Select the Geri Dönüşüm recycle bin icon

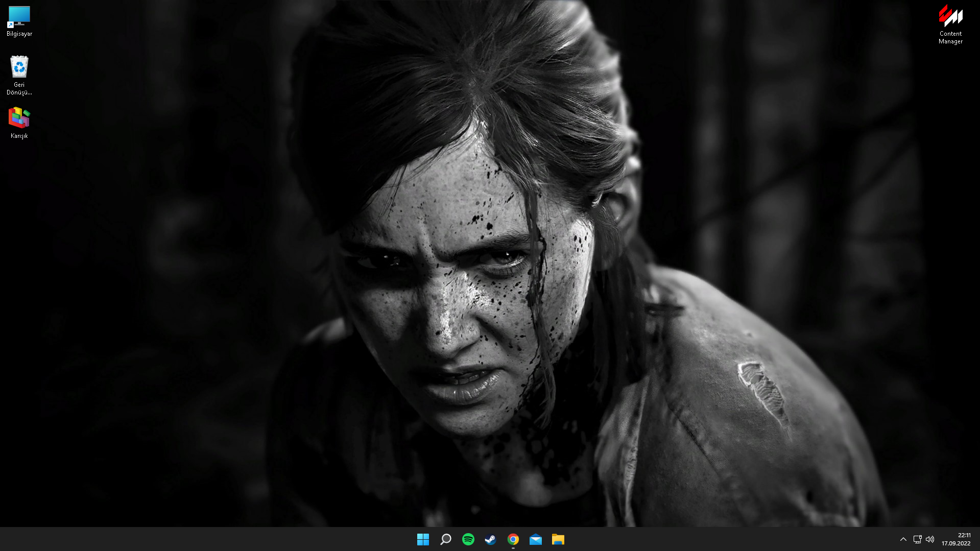(x=19, y=76)
